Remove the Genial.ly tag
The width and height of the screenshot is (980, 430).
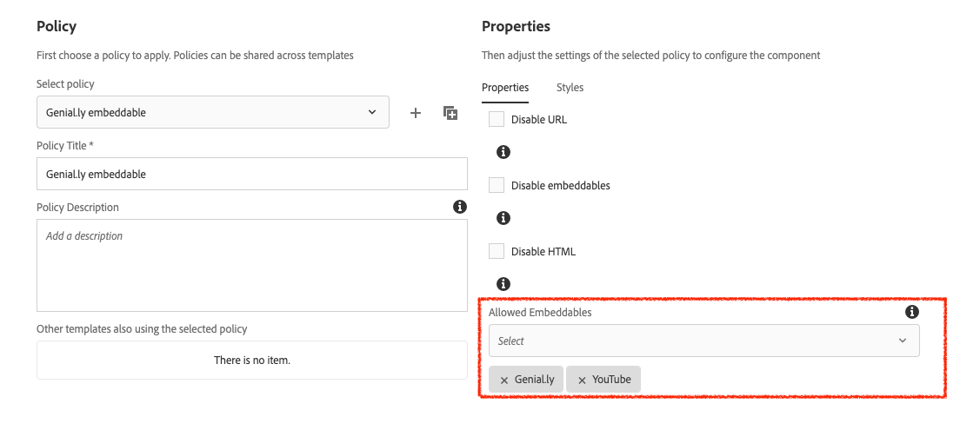point(504,380)
